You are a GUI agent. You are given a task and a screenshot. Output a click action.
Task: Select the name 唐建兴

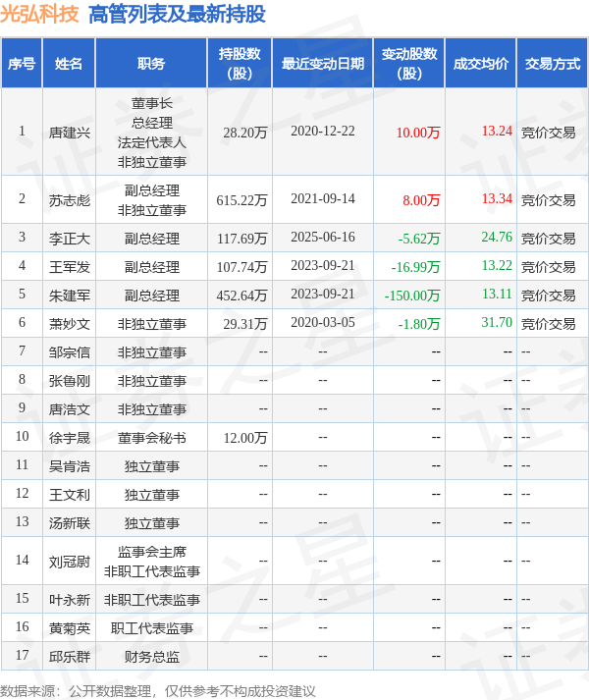click(70, 133)
